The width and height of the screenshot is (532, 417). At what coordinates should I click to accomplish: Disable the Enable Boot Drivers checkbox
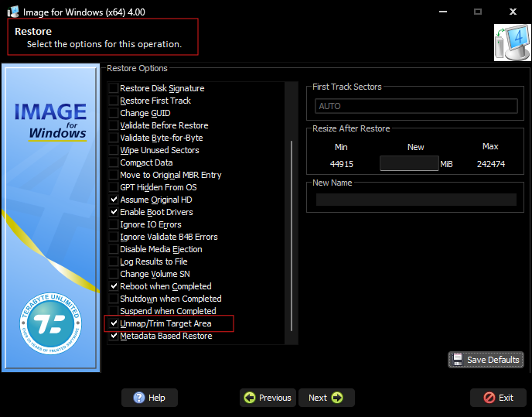(x=114, y=212)
